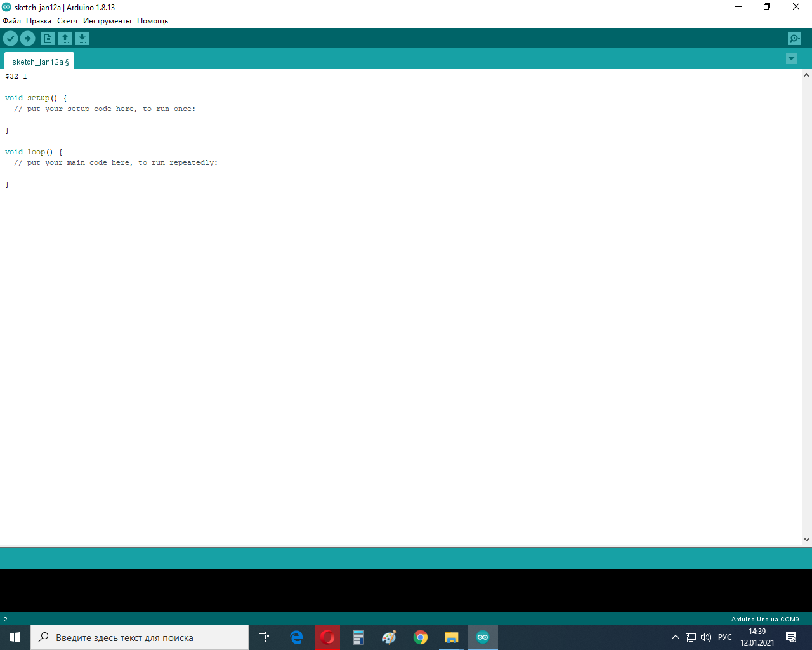Image resolution: width=812 pixels, height=650 pixels.
Task: Open the Инструменты menu
Action: coord(107,21)
